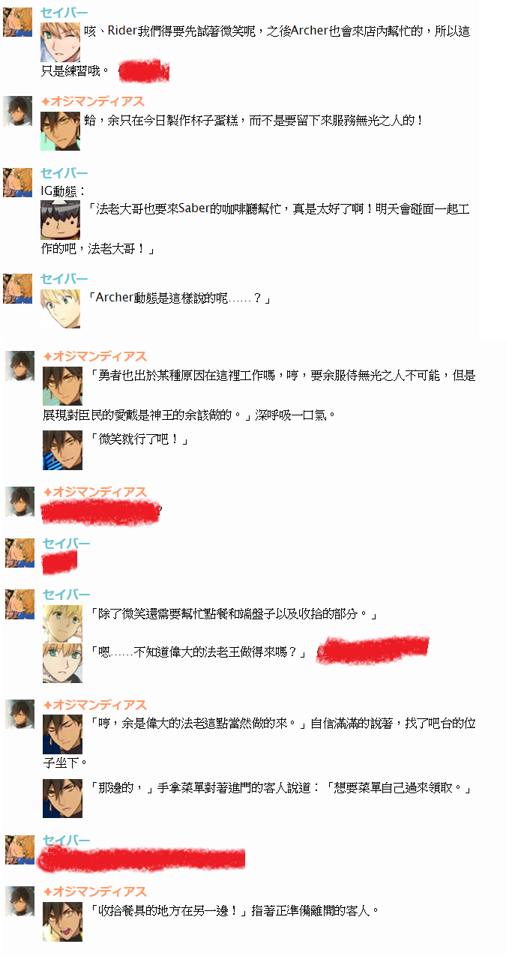This screenshot has width=521, height=980.
Task: Click セイバー avatar beside the long red scribble
Action: [20, 850]
